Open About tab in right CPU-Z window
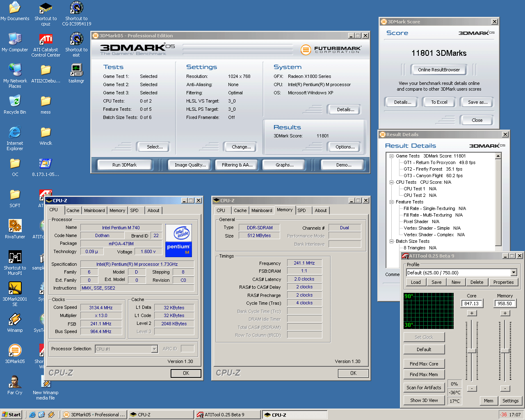Image resolution: width=525 pixels, height=420 pixels. click(x=321, y=210)
